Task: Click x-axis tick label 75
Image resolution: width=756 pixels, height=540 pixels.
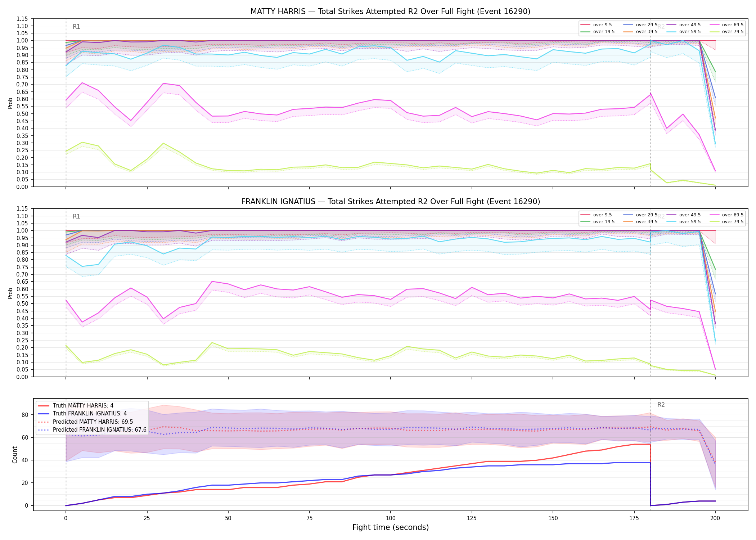Action: (x=309, y=518)
